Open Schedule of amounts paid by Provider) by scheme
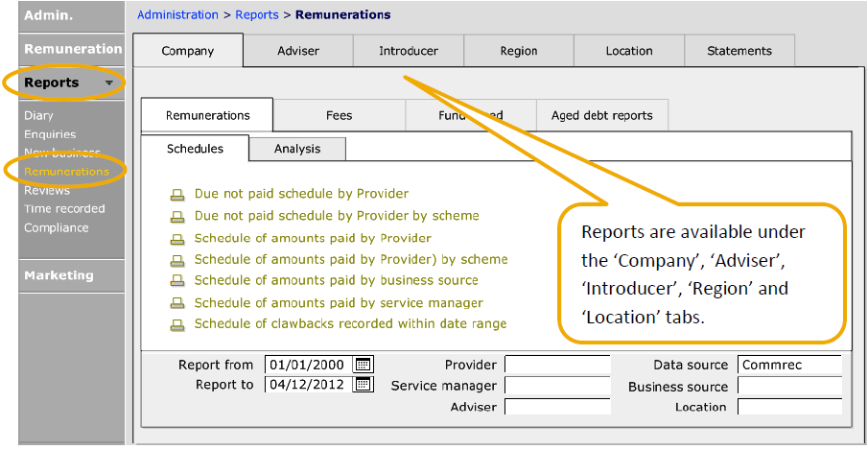 [x=351, y=260]
